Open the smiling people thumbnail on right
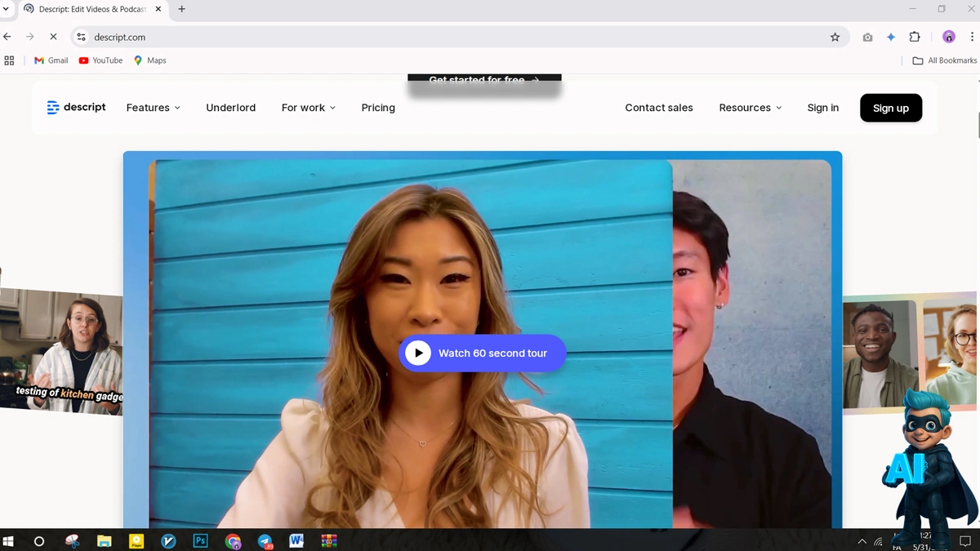The height and width of the screenshot is (551, 980). coord(910,353)
